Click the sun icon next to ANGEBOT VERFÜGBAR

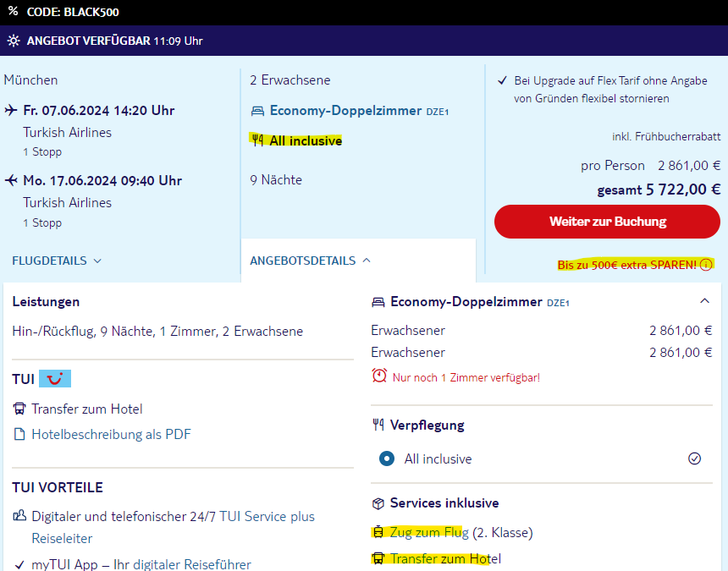(x=14, y=41)
